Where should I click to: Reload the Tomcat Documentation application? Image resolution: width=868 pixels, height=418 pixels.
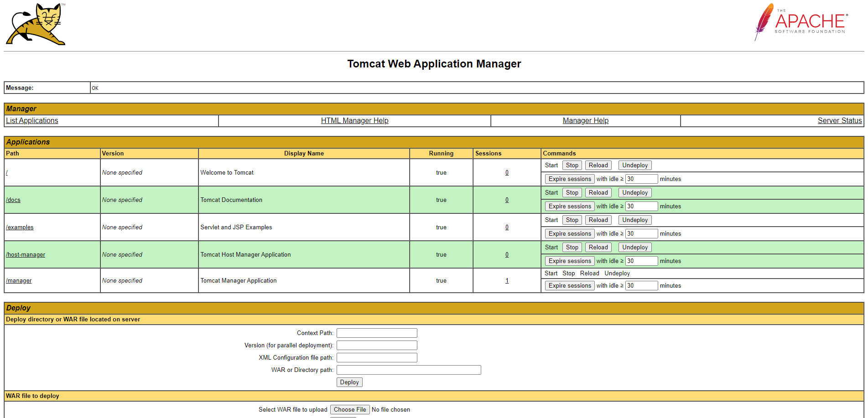click(598, 193)
